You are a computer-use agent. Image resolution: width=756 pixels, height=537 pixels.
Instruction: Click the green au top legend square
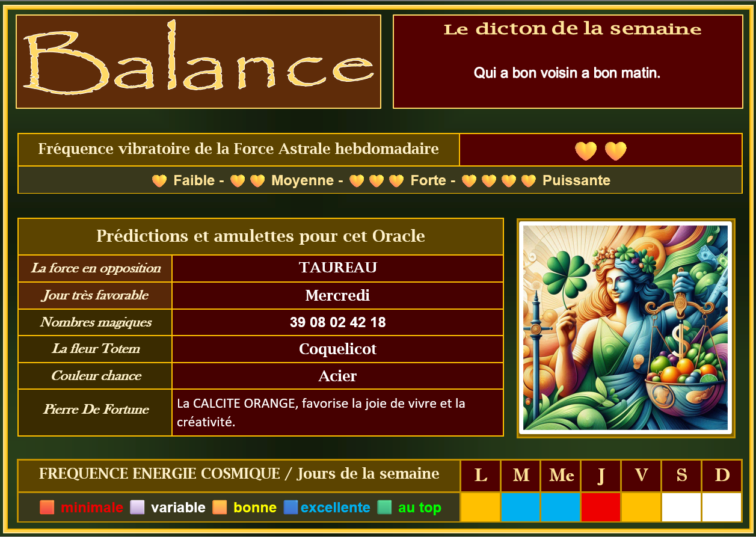coord(384,508)
